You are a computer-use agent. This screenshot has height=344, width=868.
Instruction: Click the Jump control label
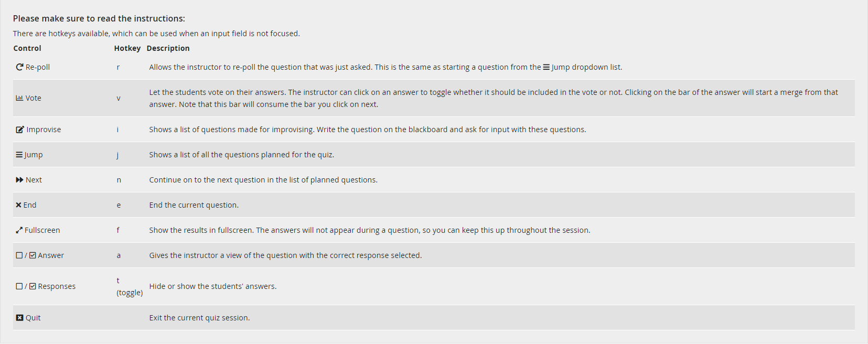coord(34,155)
